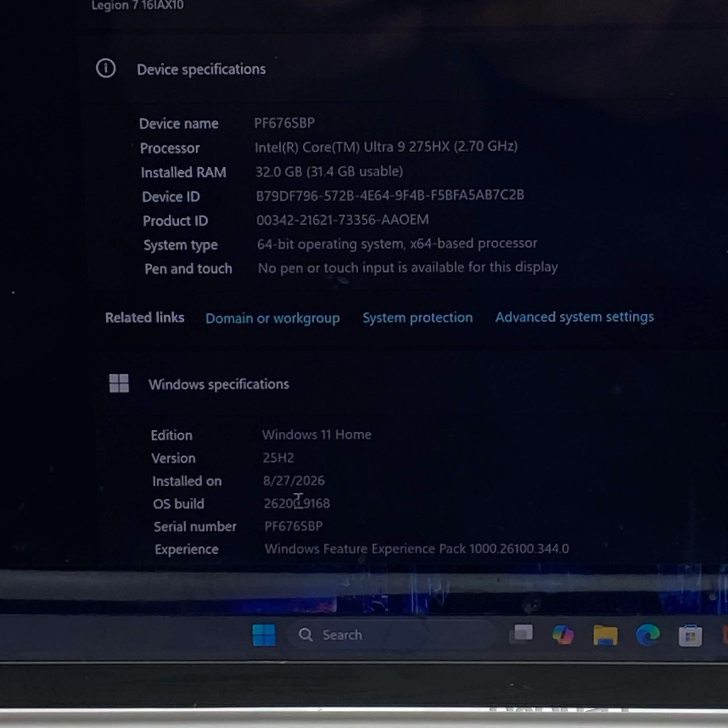Screen dimensions: 728x728
Task: Select the processor value Intel Core Ultra 9 275HX
Action: click(x=386, y=147)
